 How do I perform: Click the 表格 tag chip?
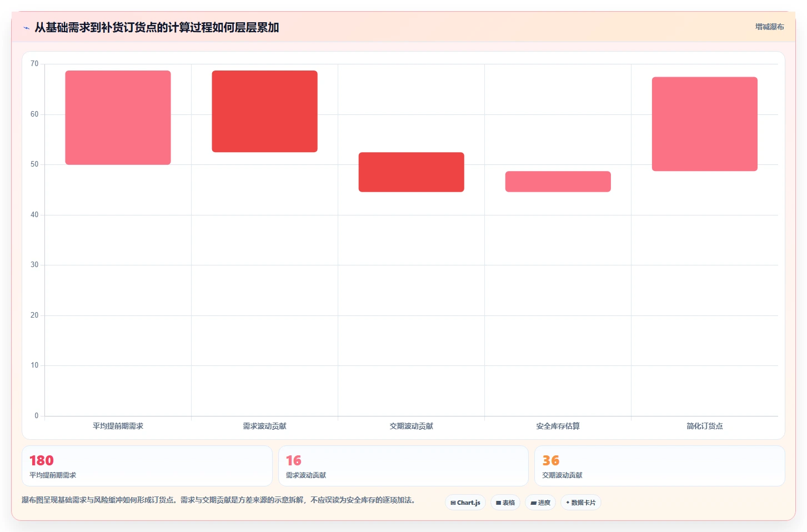click(x=505, y=503)
